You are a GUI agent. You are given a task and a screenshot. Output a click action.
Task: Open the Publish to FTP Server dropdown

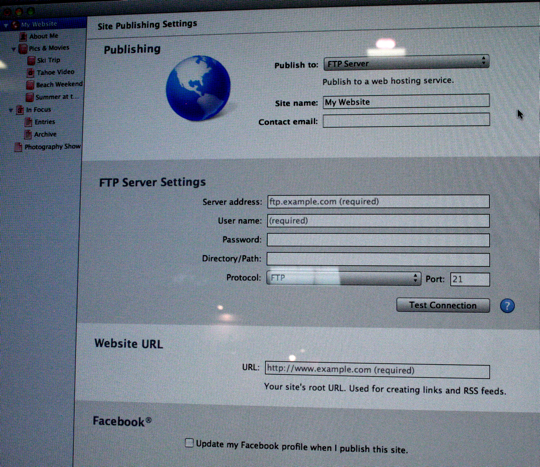tap(406, 63)
